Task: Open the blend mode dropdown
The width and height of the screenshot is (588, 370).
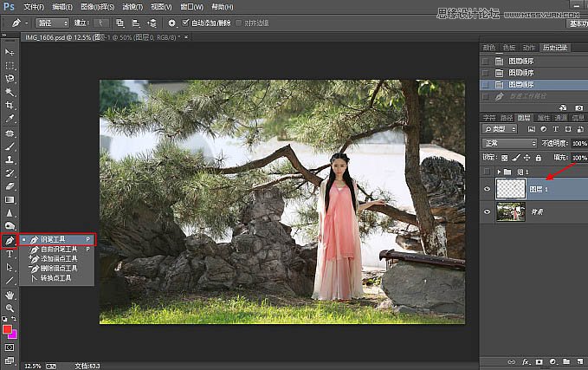Action: coord(509,143)
